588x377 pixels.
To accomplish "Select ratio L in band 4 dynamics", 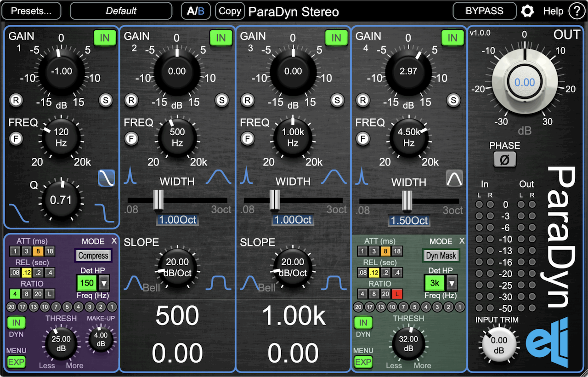I will 398,294.
